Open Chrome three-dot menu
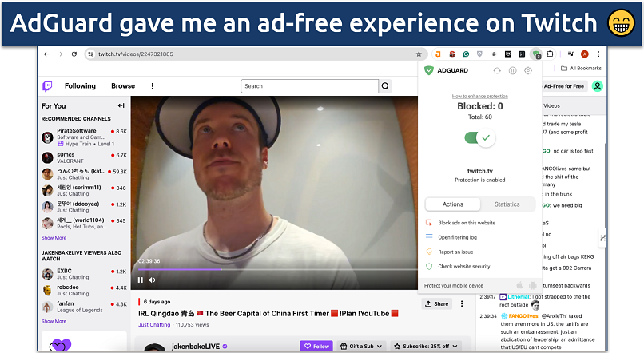Image resolution: width=644 pixels, height=353 pixels. pos(598,54)
